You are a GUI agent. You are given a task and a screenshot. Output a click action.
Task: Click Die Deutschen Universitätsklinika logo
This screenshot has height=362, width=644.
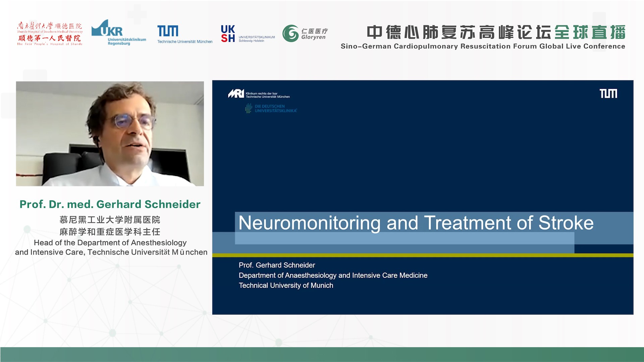(271, 108)
